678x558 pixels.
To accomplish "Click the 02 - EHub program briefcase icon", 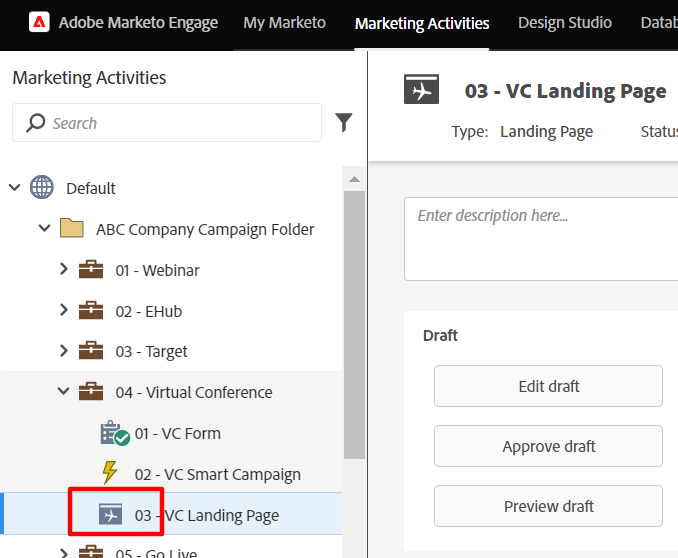I will [x=91, y=310].
